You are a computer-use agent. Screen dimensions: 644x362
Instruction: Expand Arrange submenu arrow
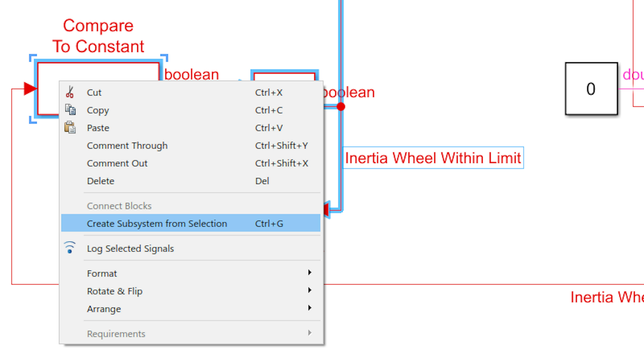[x=310, y=308]
